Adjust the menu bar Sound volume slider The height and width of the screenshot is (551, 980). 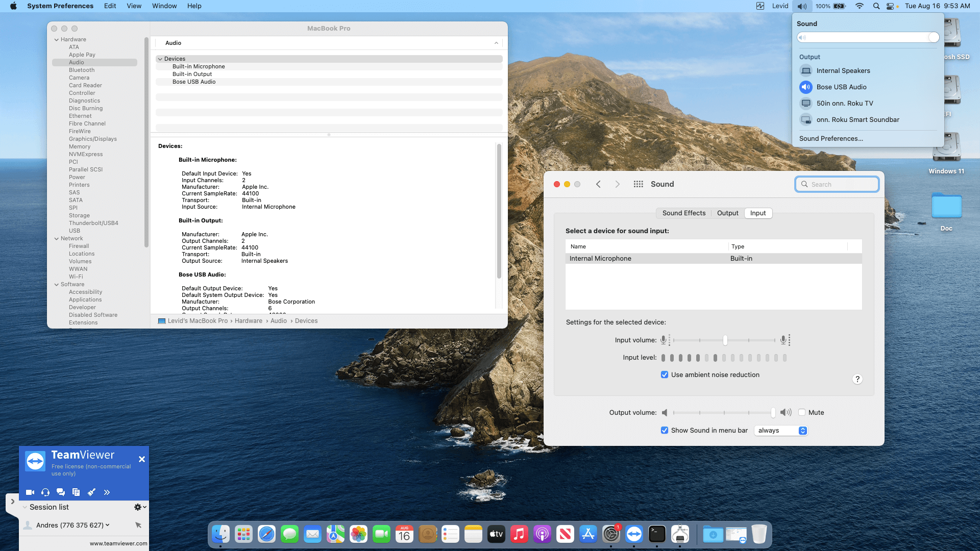(868, 37)
